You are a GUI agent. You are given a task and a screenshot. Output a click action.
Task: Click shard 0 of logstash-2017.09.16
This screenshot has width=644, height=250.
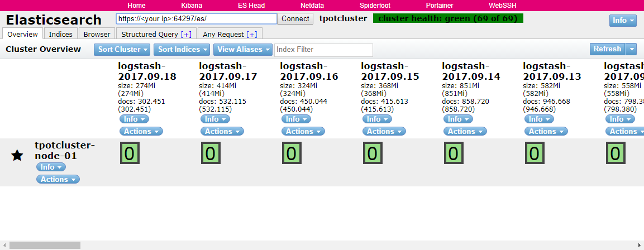291,153
